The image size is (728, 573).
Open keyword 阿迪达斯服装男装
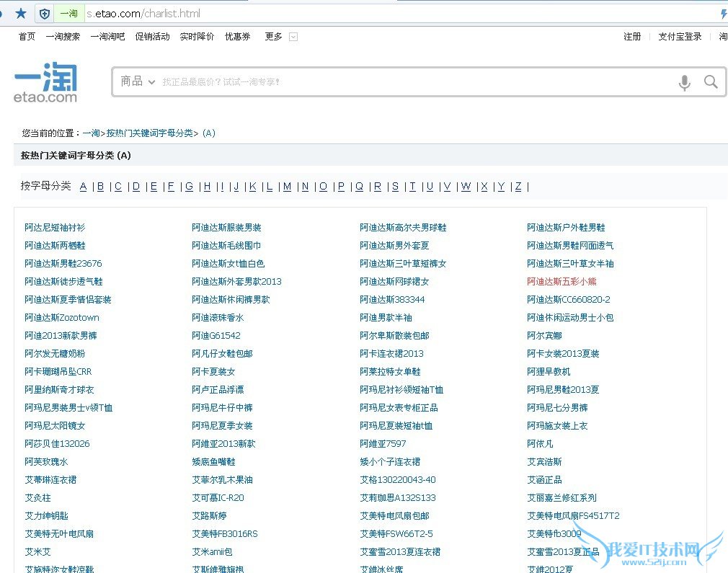[x=226, y=228]
